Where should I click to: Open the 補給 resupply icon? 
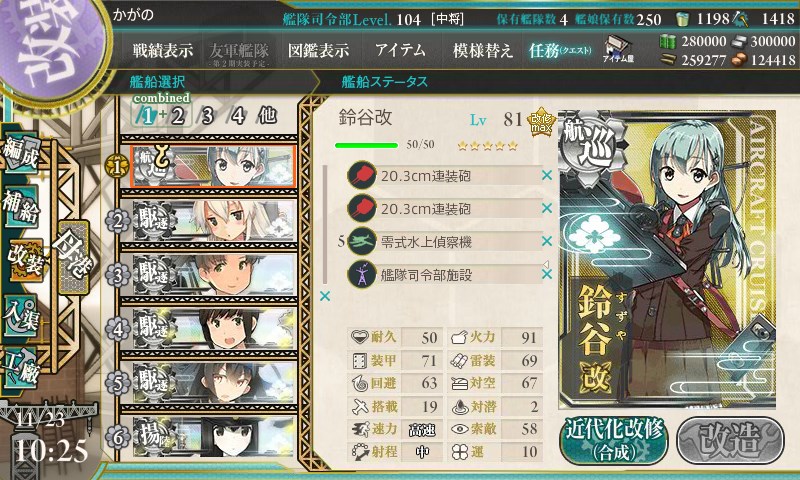pyautogui.click(x=20, y=206)
